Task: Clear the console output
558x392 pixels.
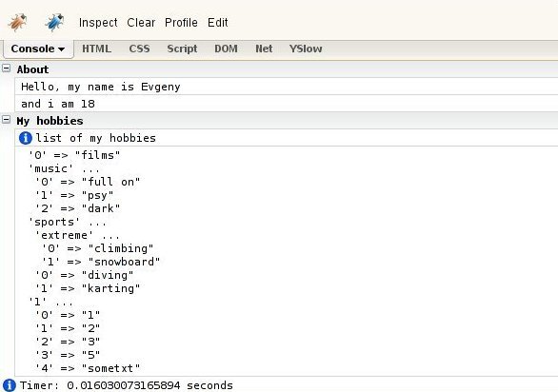Action: point(141,23)
